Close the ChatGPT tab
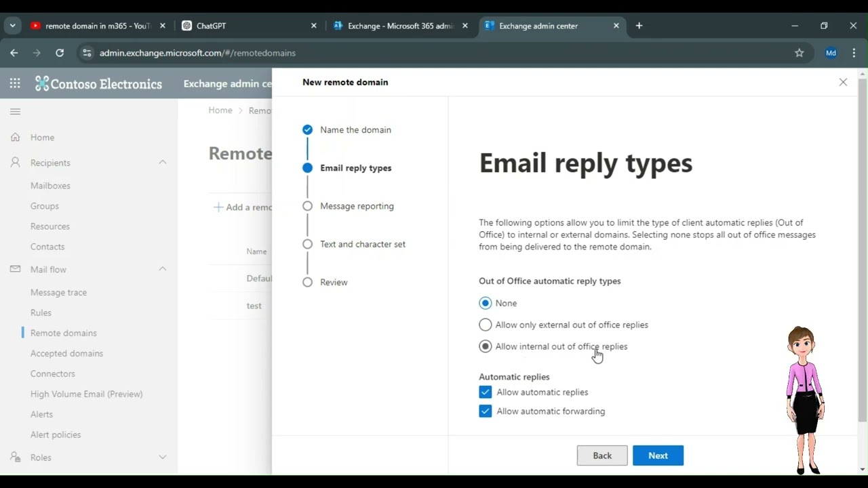868x488 pixels. coord(313,26)
